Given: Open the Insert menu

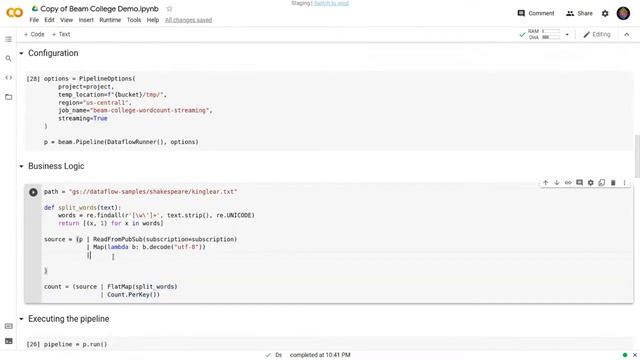Looking at the screenshot, I should pos(86,20).
